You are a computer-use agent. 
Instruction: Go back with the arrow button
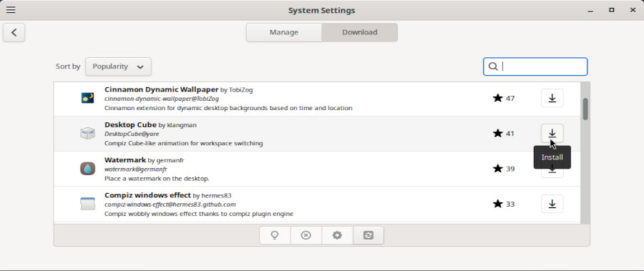pyautogui.click(x=14, y=32)
